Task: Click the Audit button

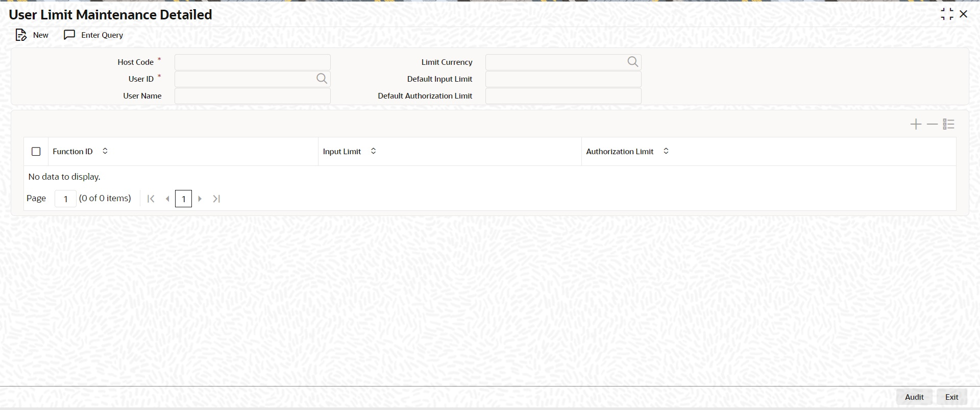Action: (914, 397)
